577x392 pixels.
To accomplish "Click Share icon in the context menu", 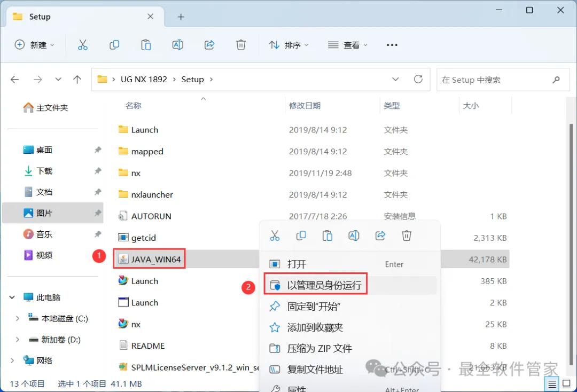I will 380,236.
